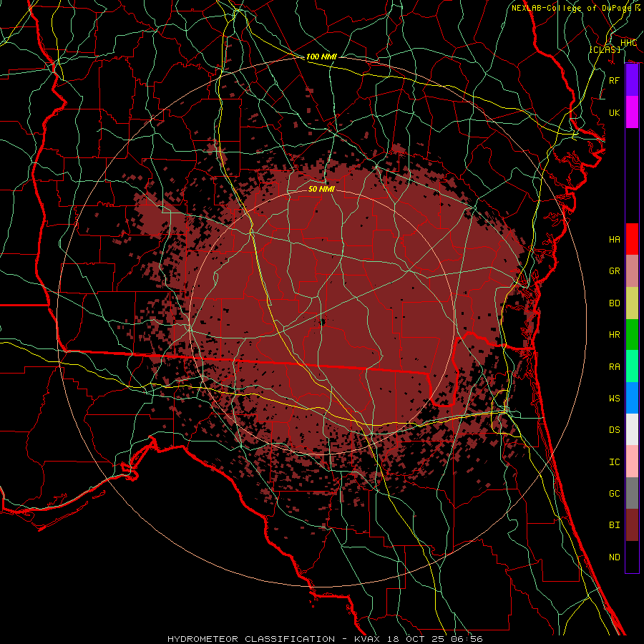Viewport: 644px width, 644px height.
Task: Click the BI legend label
Action: coord(614,525)
